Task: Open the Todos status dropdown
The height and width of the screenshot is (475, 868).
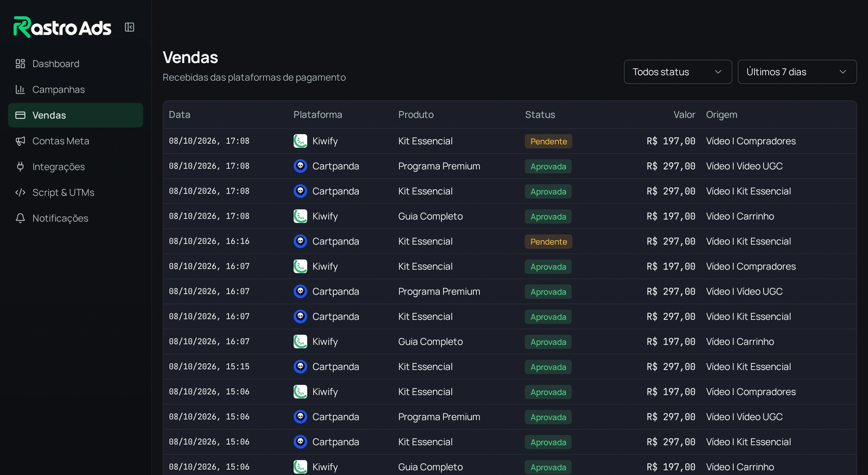Action: point(678,72)
